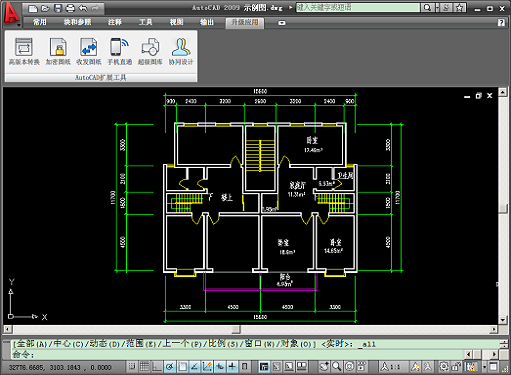Click the Clean Screen icon in the status bar corner

click(493, 367)
